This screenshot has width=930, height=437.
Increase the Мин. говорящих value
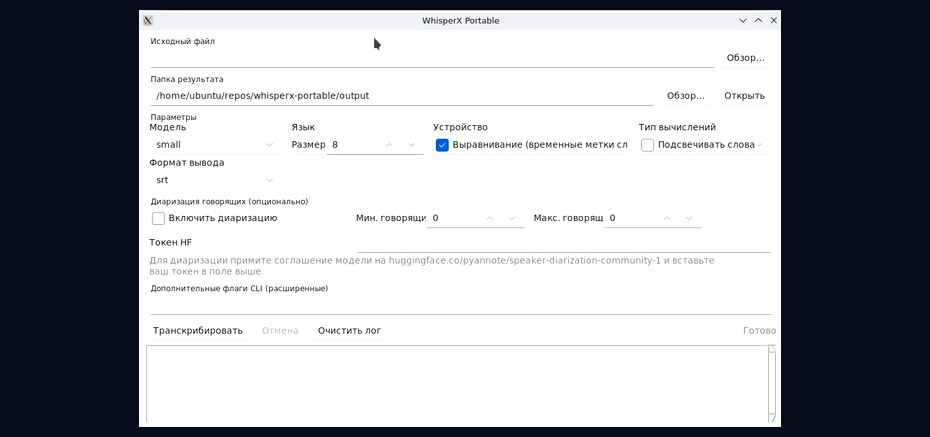point(491,218)
